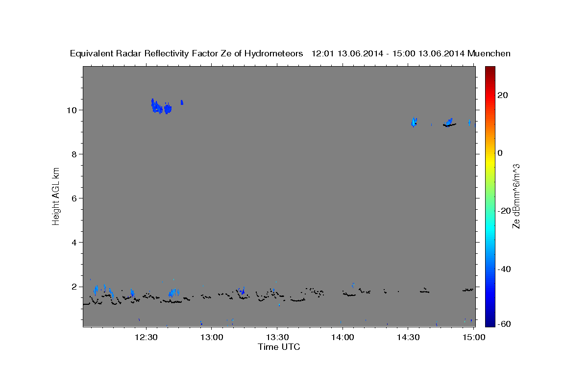The image size is (588, 392).
Task: Click the plot title text
Action: 290,53
